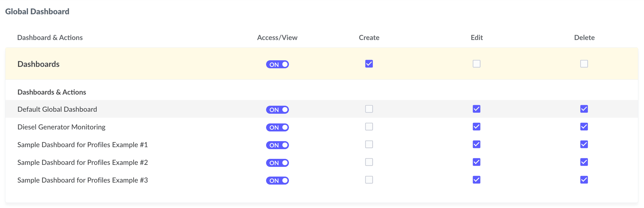Uncheck Create permission for Dashboards
Viewport: 644px width, 208px height.
(369, 64)
